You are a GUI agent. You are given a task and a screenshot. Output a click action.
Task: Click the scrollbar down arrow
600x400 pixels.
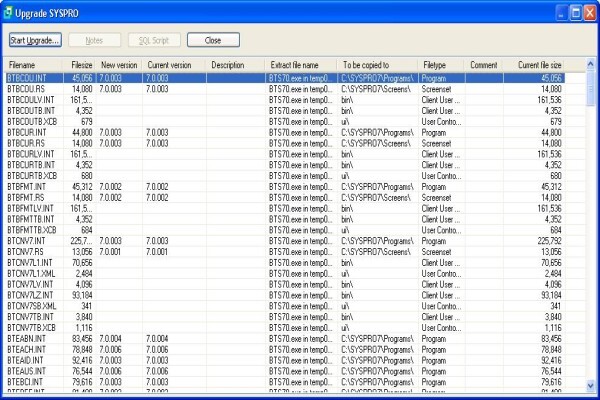coord(590,385)
